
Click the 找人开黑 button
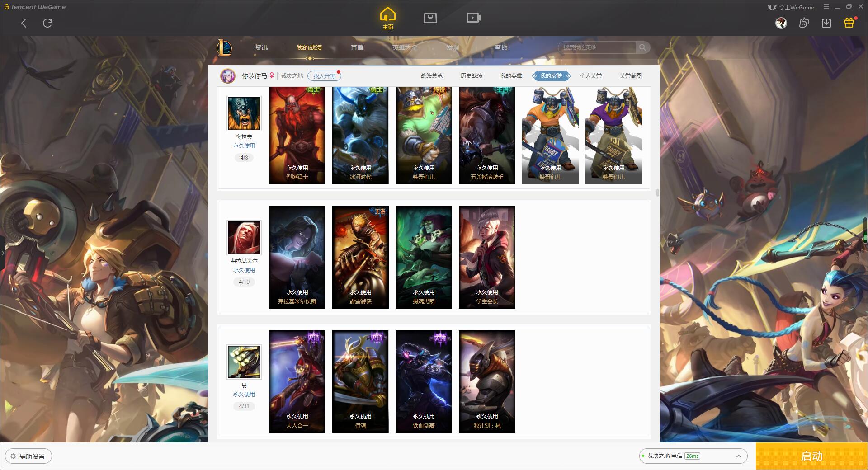coord(324,76)
